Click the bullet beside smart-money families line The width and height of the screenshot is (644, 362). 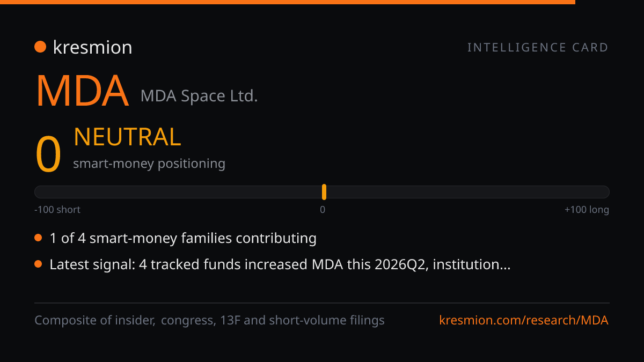(38, 238)
